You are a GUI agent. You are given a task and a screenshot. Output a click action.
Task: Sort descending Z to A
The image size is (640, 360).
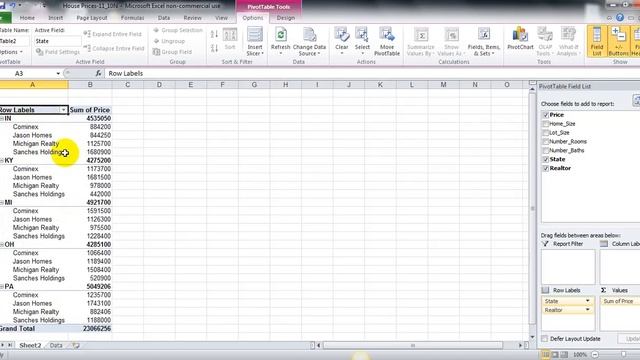214,48
